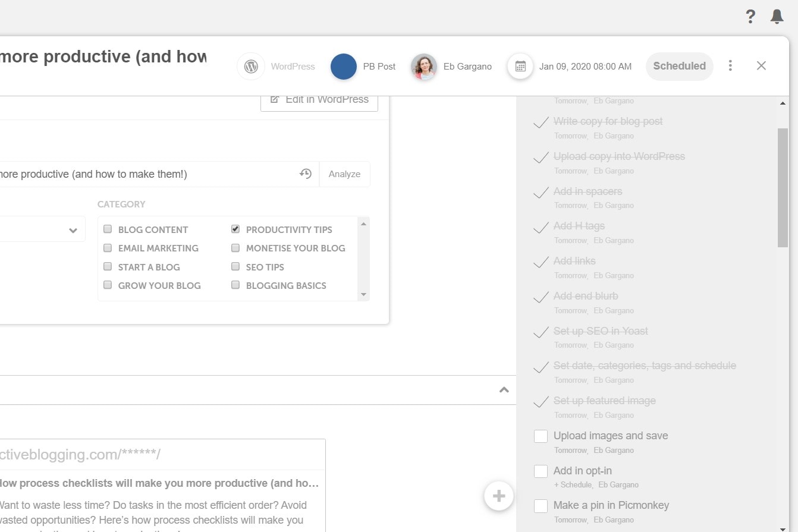Viewport: 798px width, 532px height.
Task: Click the Eb Gargano owner name
Action: [467, 67]
